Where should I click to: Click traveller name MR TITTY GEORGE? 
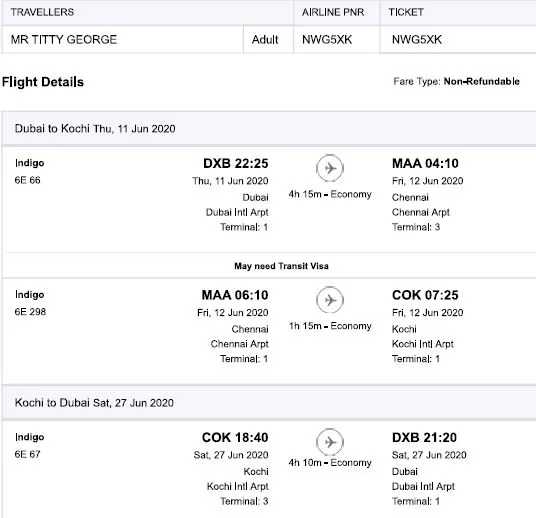[64, 40]
